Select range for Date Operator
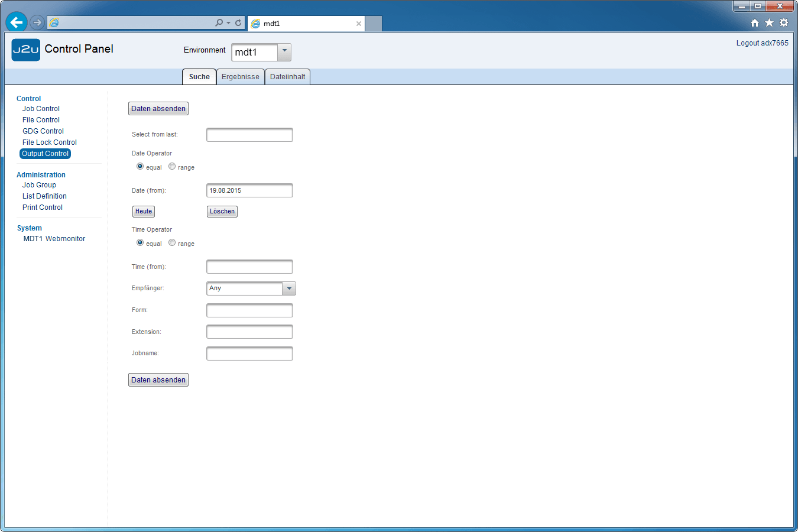 coord(172,167)
